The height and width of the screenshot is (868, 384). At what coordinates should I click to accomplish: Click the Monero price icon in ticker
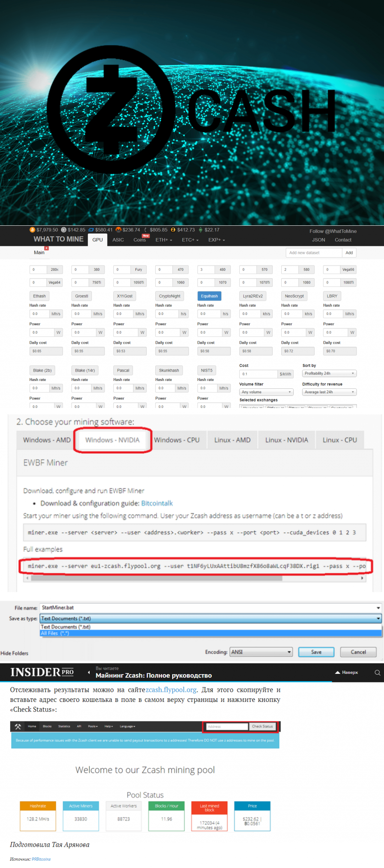click(118, 230)
